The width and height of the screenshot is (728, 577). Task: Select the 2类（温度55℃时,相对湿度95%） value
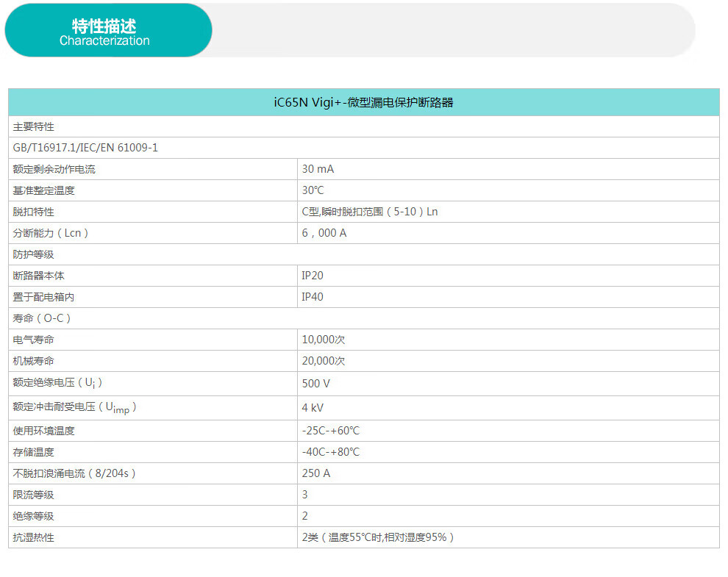378,537
